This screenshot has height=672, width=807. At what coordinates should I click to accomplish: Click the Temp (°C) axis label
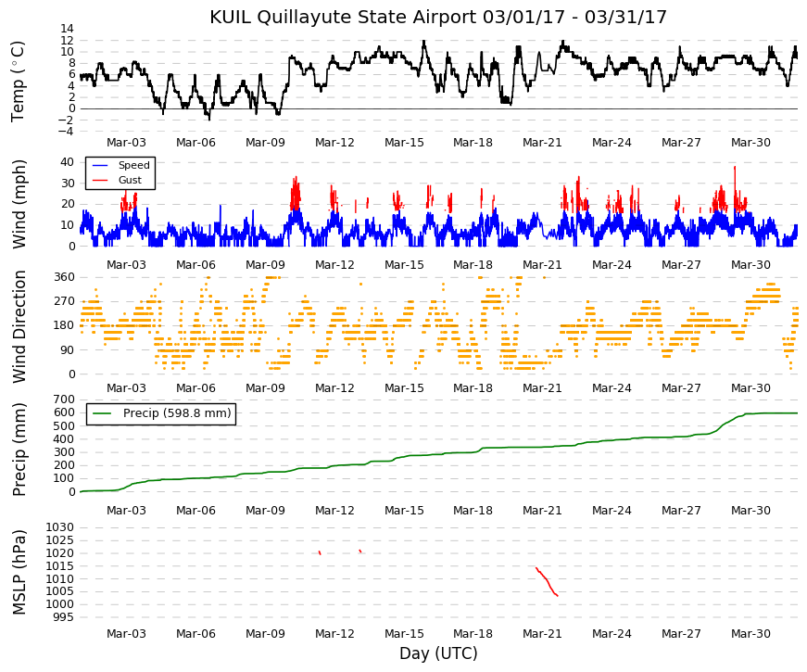click(x=18, y=82)
